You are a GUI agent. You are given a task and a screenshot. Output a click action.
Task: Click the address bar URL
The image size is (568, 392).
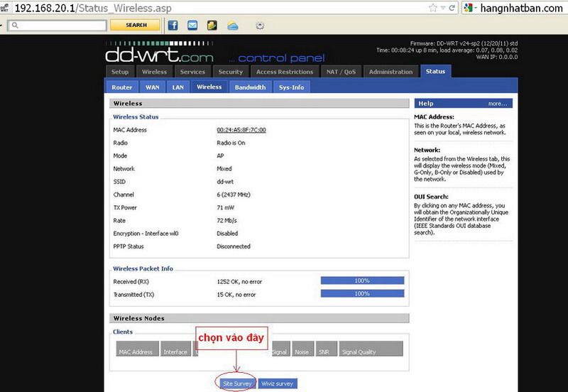(93, 8)
